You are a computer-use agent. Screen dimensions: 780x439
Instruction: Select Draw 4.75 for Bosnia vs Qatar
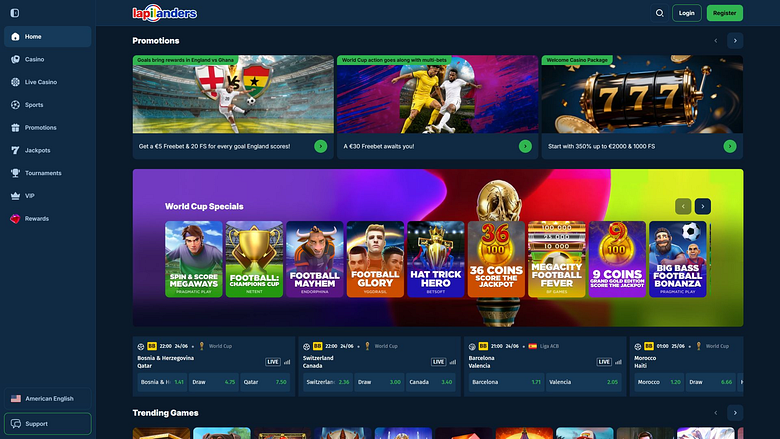214,382
